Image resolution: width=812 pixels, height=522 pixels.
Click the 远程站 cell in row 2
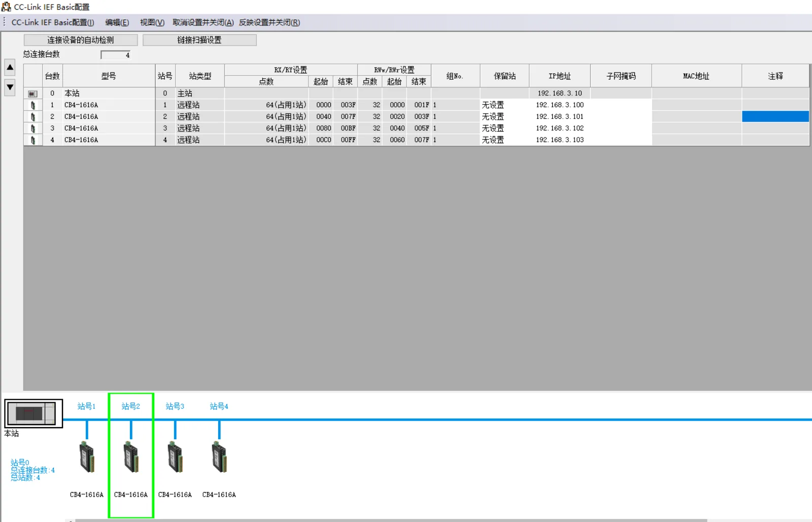tap(200, 117)
